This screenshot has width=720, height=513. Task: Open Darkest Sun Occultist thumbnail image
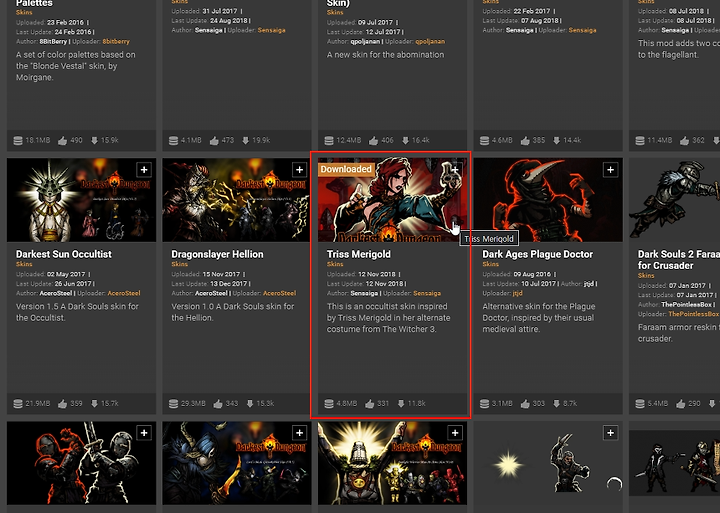click(81, 200)
